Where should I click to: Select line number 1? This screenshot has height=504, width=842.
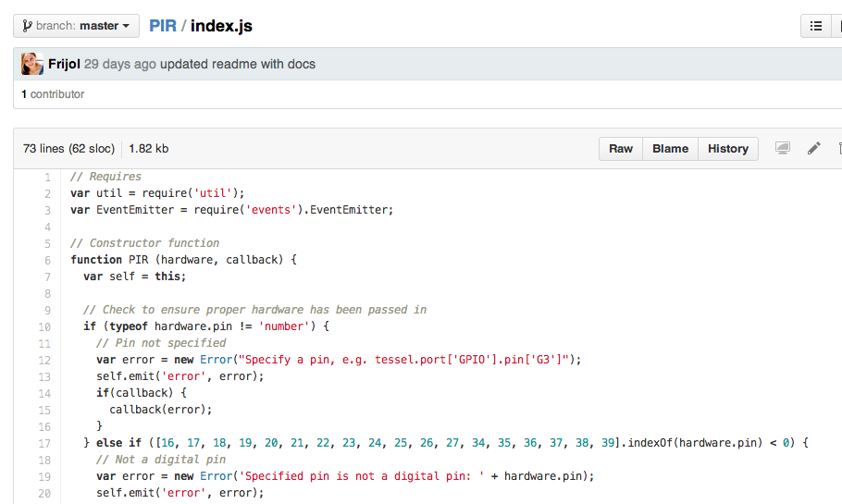(48, 178)
